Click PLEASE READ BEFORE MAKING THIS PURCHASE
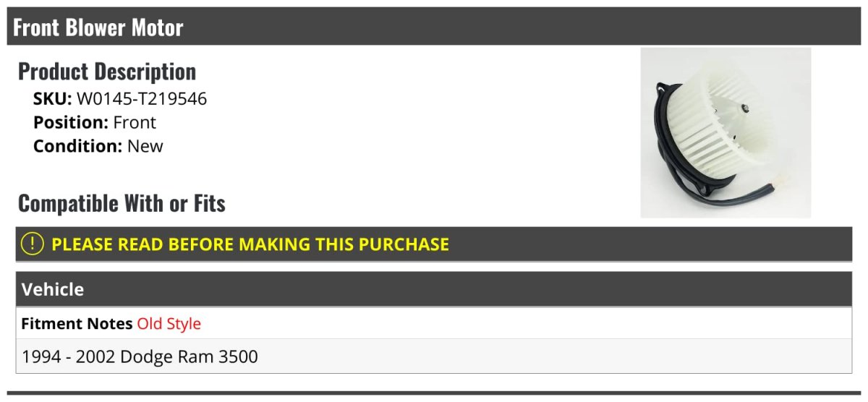Screen dimensions: 868x402 point(250,244)
